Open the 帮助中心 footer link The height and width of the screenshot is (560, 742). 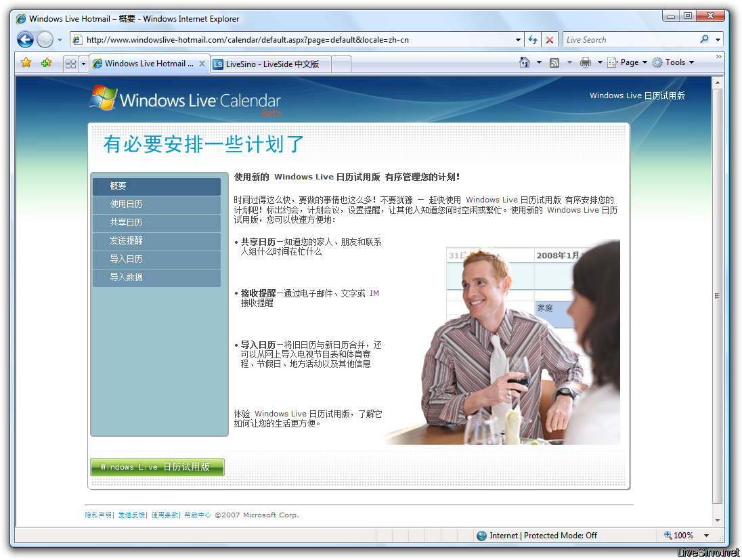(x=197, y=515)
